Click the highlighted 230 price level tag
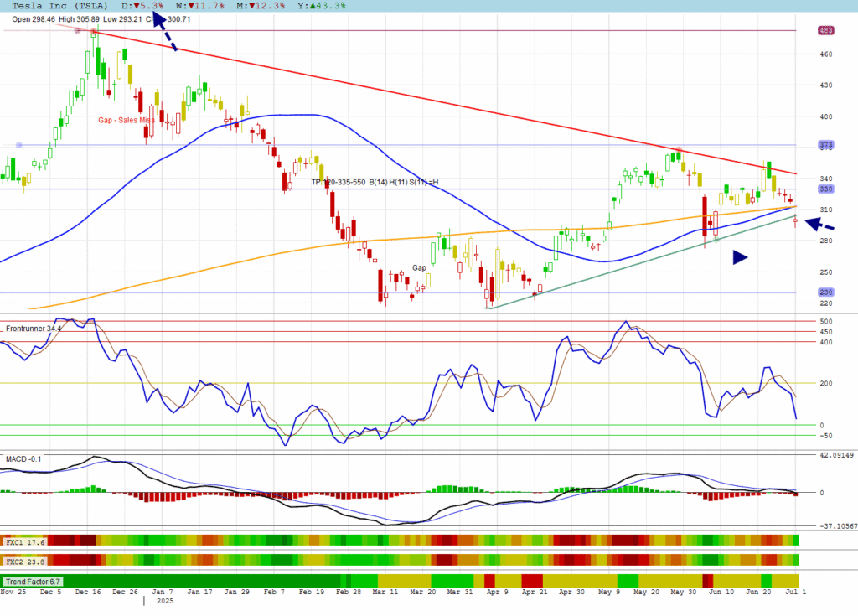 click(825, 292)
